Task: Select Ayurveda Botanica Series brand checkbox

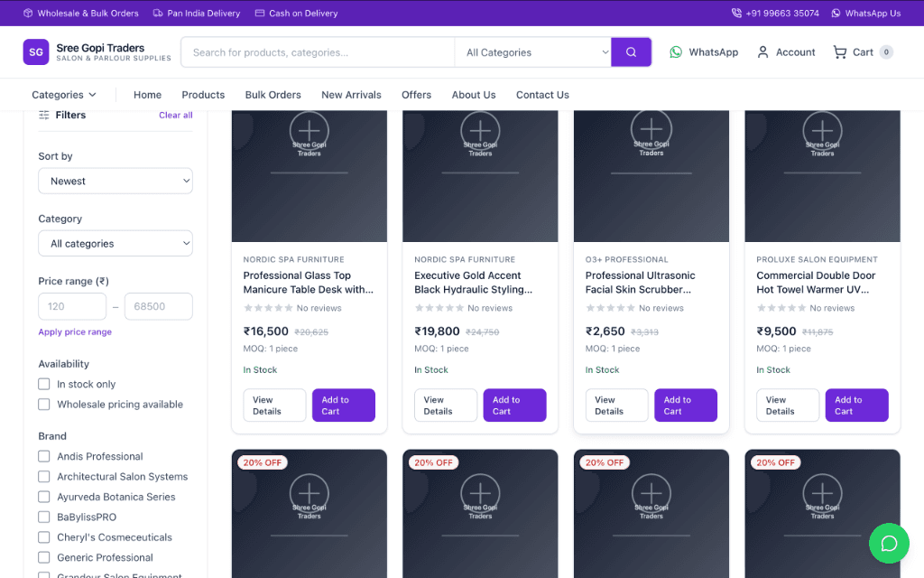Action: (43, 497)
